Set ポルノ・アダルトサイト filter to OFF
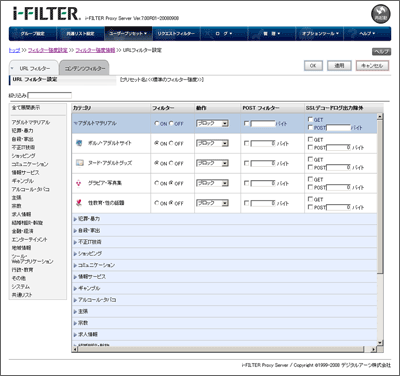This screenshot has height=376, width=400. pos(171,143)
